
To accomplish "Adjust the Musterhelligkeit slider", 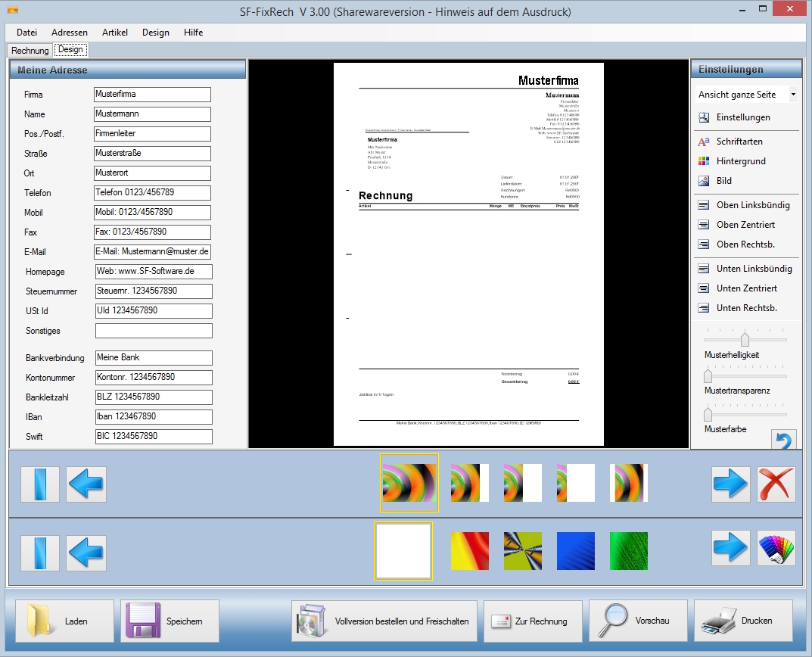I will coord(745,339).
